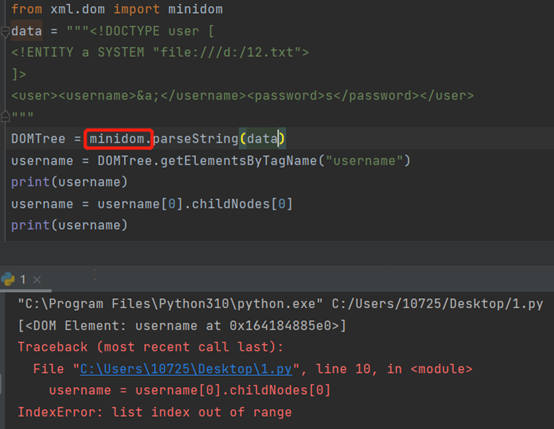The height and width of the screenshot is (429, 554).
Task: Click 'parseString' method name
Action: (x=196, y=139)
